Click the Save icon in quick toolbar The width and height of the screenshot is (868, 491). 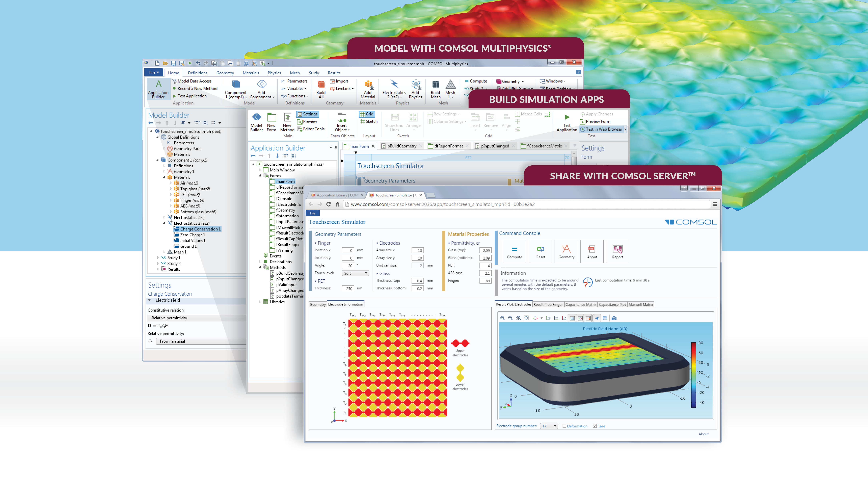tap(174, 63)
